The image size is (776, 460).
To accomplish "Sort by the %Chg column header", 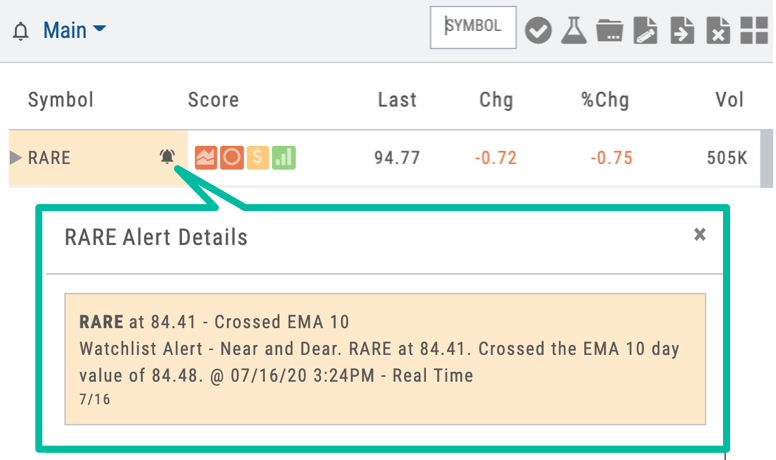I will [x=605, y=100].
